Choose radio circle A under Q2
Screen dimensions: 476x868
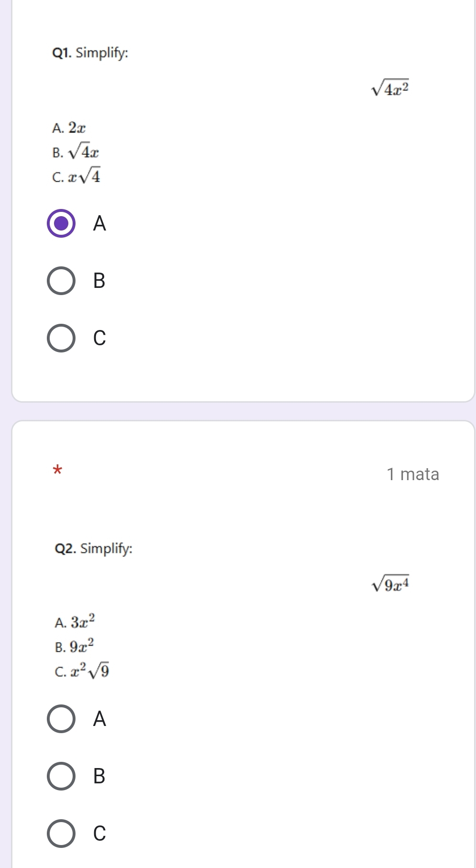pyautogui.click(x=61, y=718)
